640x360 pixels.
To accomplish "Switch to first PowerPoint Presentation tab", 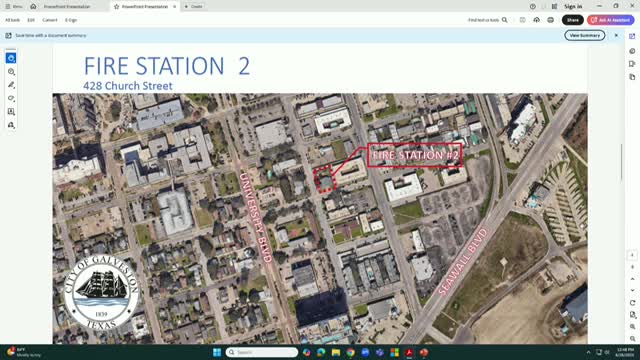I will [67, 7].
